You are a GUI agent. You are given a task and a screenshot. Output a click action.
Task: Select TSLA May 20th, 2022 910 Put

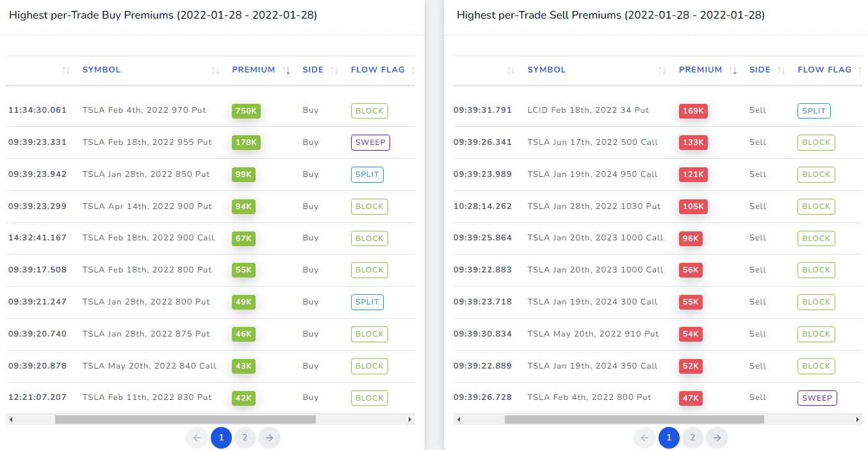[x=593, y=334]
